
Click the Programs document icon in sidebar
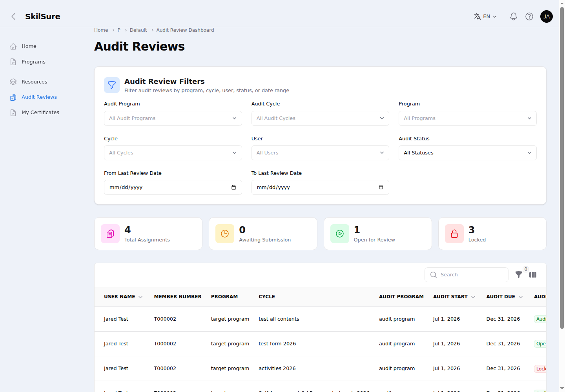[x=13, y=62]
